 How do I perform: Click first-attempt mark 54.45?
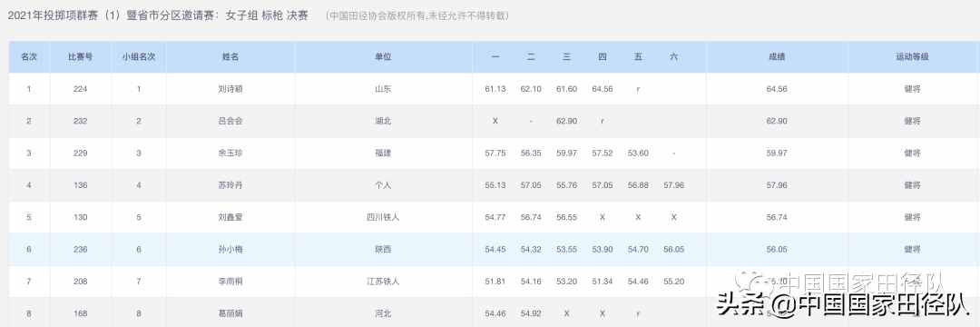(x=495, y=250)
